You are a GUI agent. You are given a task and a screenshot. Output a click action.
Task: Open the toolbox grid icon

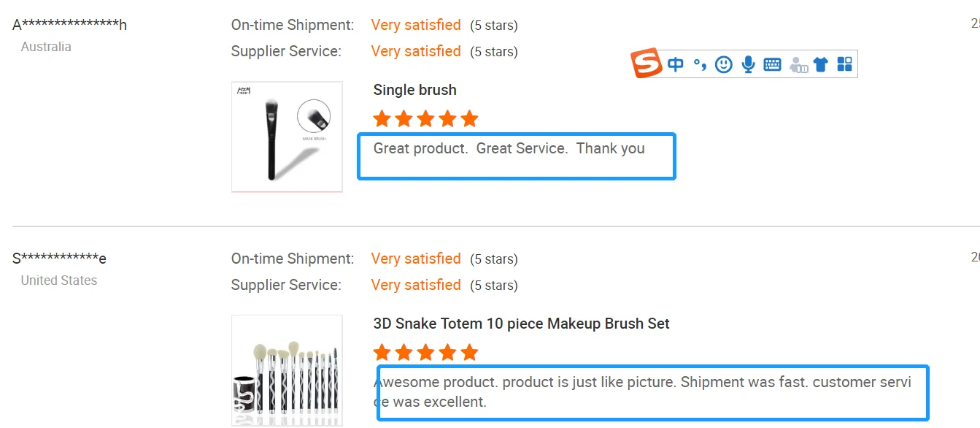click(x=844, y=64)
